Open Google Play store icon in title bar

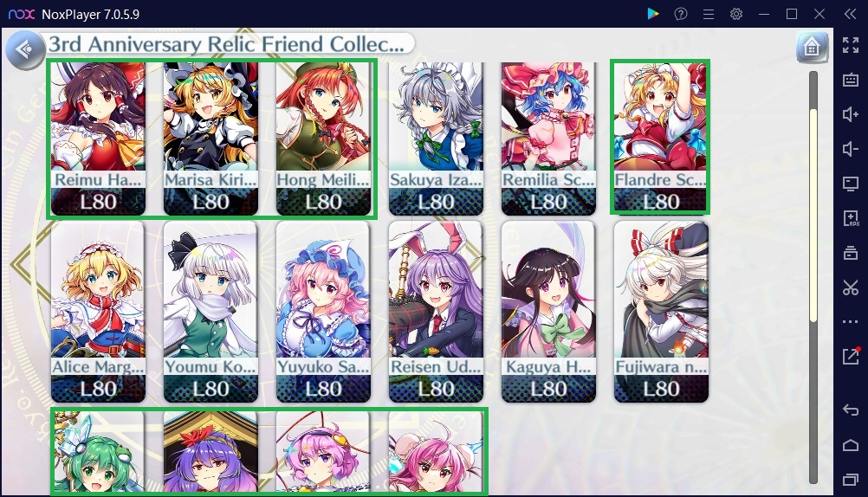point(653,14)
